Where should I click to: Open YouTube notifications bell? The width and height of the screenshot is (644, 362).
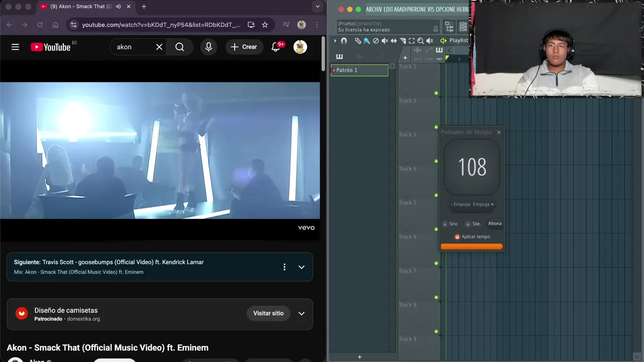coord(276,47)
